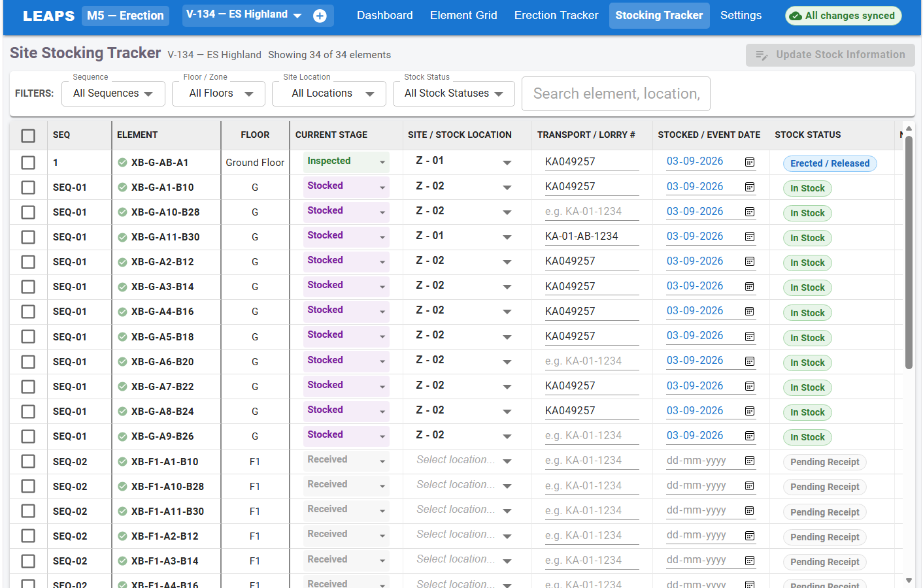Open the Inspected stage dropdown for XB-G-AB-A1
This screenshot has height=588, width=923.
point(346,162)
